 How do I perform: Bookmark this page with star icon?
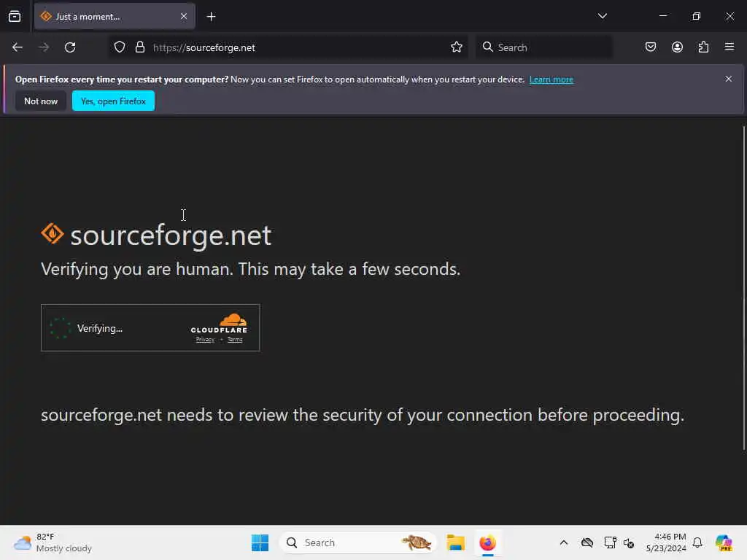(x=457, y=47)
